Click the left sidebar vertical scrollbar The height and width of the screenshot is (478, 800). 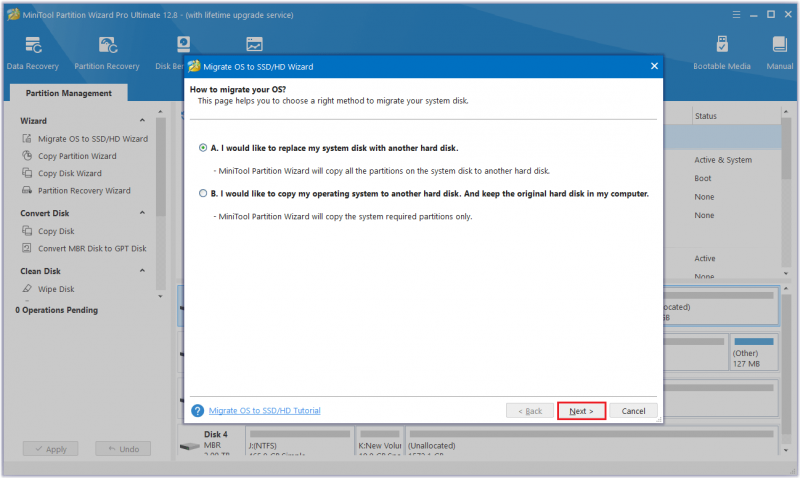(x=161, y=204)
